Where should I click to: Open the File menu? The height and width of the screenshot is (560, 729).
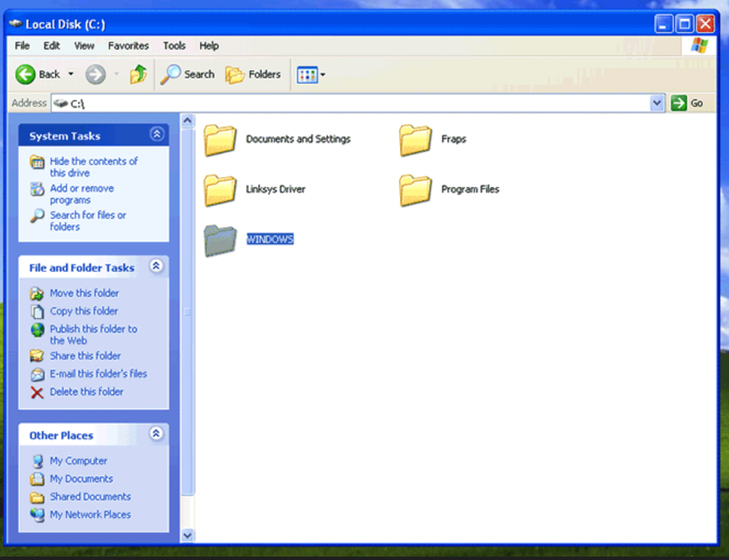[22, 46]
